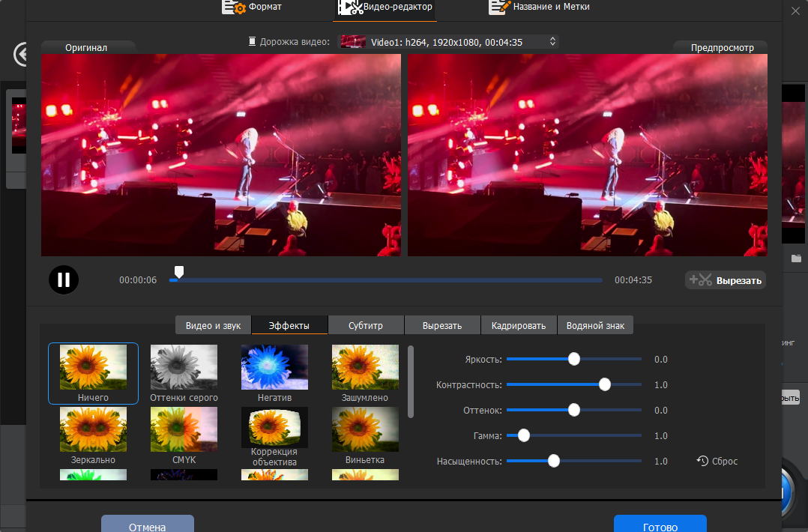
Task: Click the Оригинал video preview
Action: (221, 155)
